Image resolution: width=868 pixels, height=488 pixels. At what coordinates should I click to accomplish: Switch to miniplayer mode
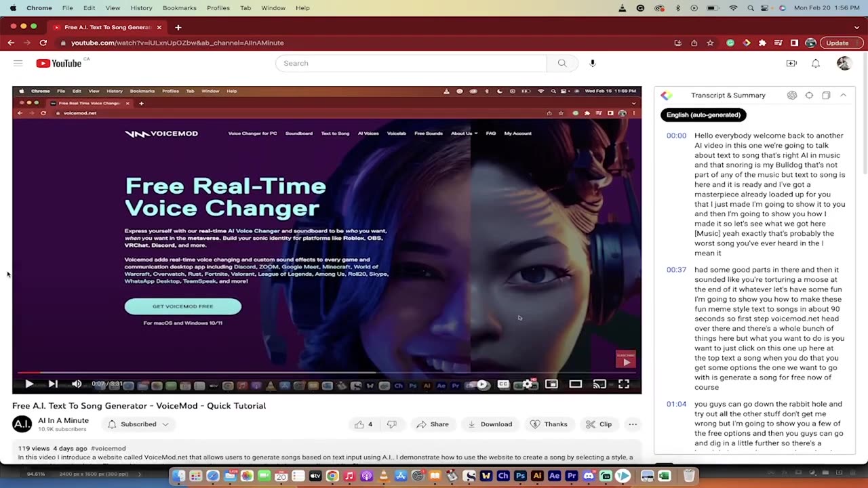551,384
